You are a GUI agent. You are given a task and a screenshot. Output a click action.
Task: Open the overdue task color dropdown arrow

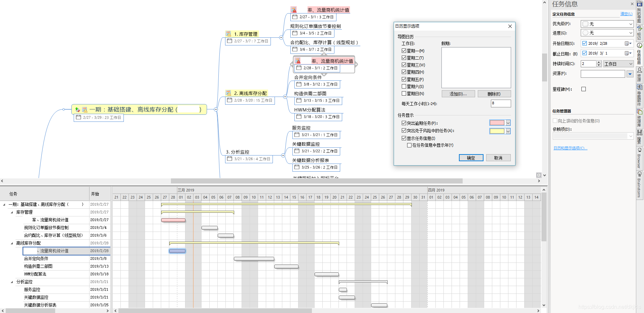[508, 123]
